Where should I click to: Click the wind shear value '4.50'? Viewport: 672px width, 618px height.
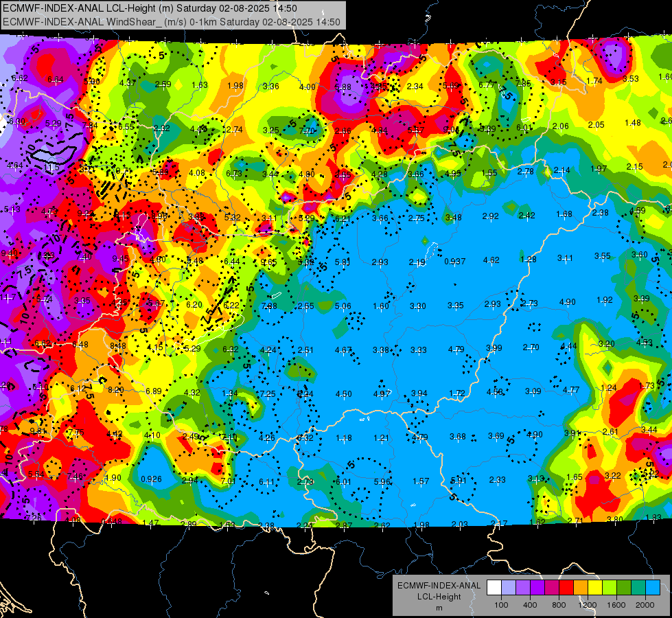coord(344,394)
